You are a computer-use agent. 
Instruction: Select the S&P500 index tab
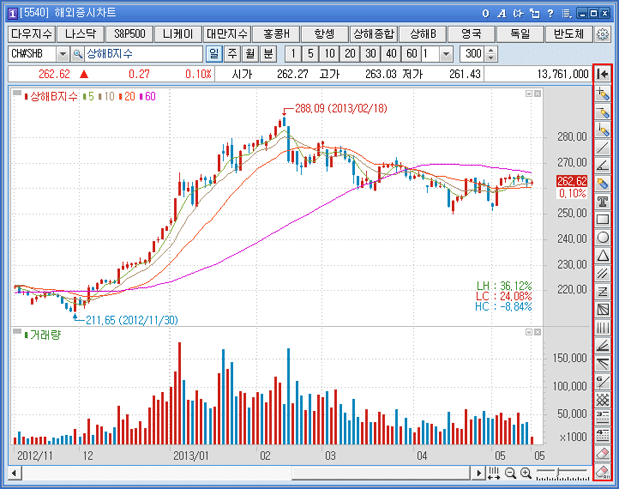(x=125, y=34)
